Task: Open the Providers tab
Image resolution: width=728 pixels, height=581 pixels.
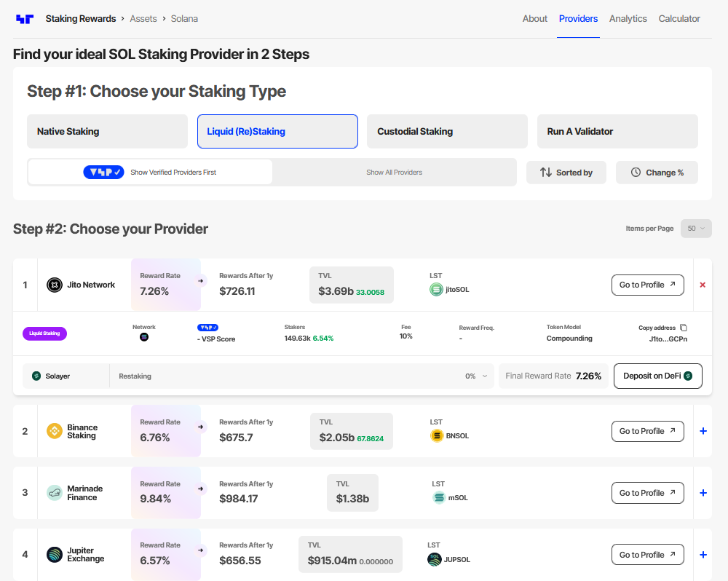Action: 578,19
